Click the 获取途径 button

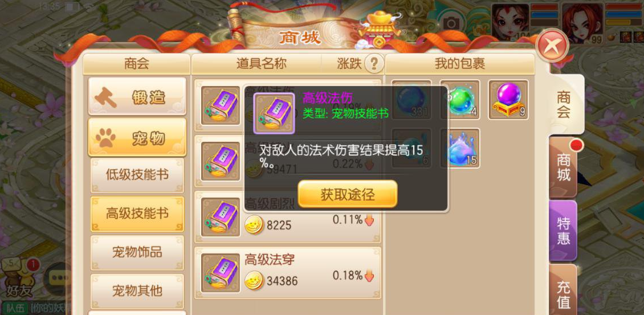coord(348,194)
